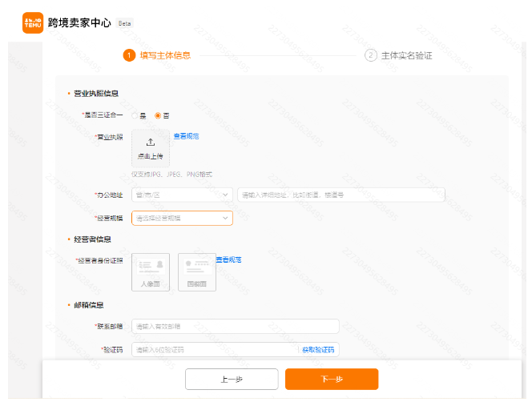Image resolution: width=532 pixels, height=410 pixels.
Task: Click 获取验证码 to get verification code
Action: 319,350
